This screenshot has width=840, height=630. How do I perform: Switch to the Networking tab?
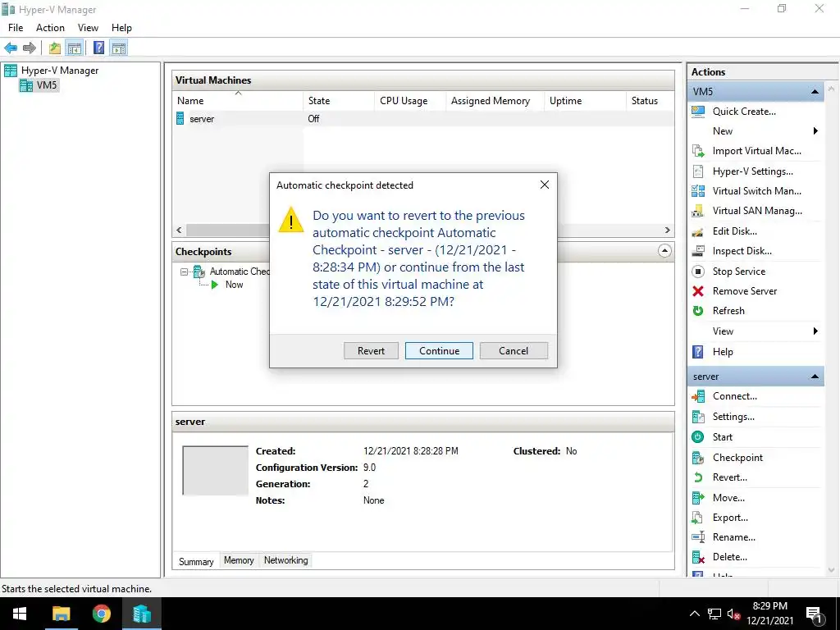286,560
